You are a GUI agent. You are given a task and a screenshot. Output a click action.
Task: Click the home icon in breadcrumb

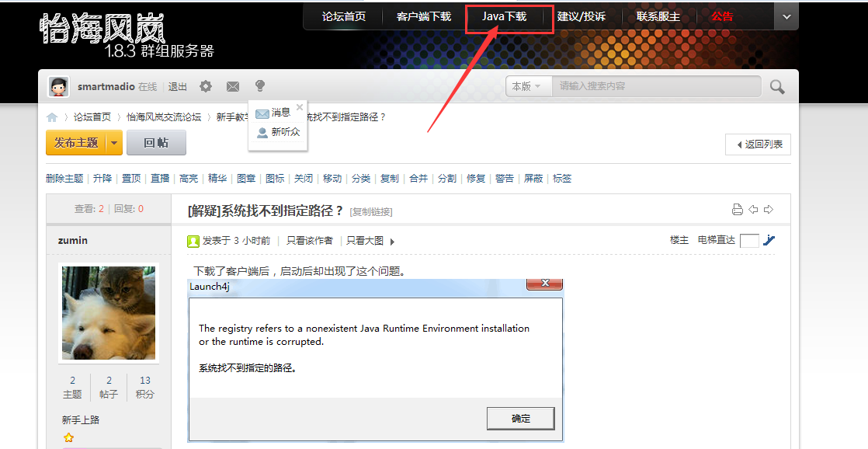[x=52, y=117]
